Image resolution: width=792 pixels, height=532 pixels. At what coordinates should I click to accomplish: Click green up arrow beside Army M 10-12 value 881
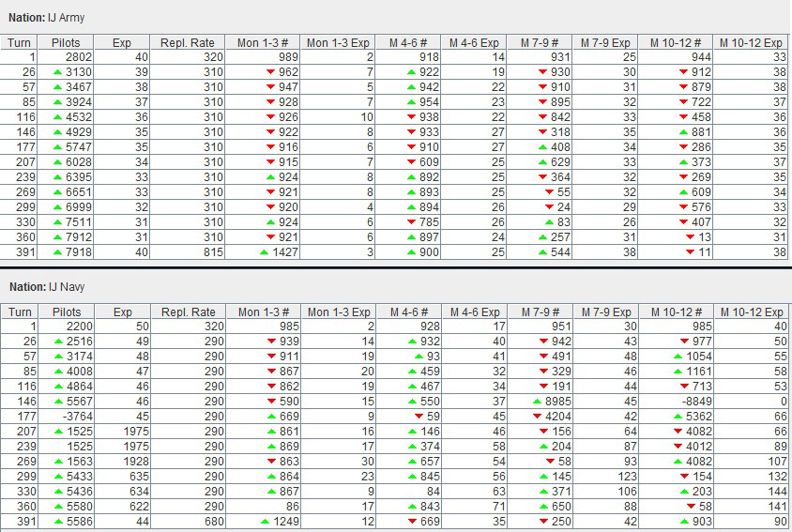point(684,132)
